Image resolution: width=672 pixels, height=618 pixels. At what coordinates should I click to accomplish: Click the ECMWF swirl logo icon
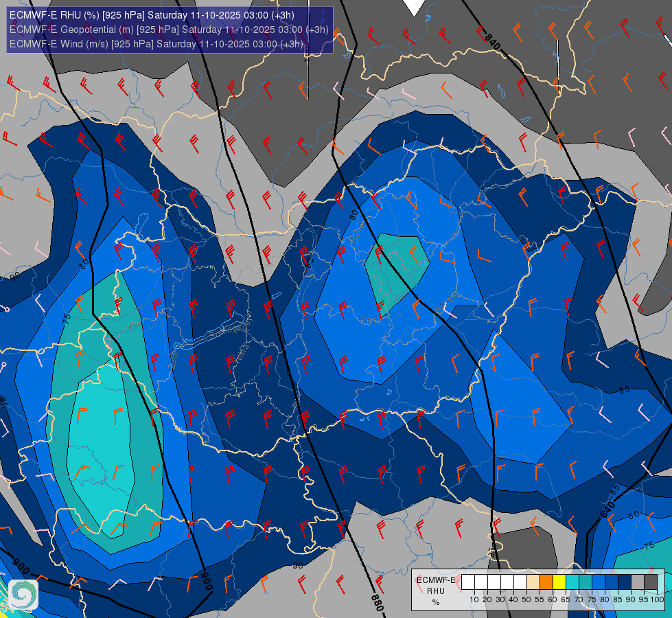[23, 595]
